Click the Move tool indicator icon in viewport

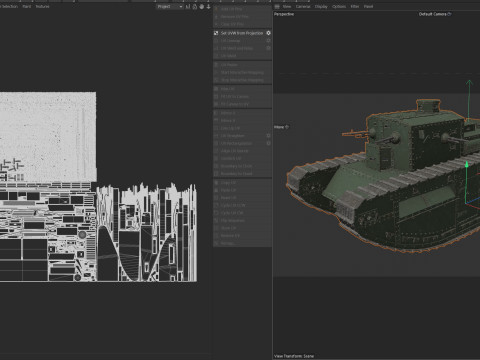(287, 127)
